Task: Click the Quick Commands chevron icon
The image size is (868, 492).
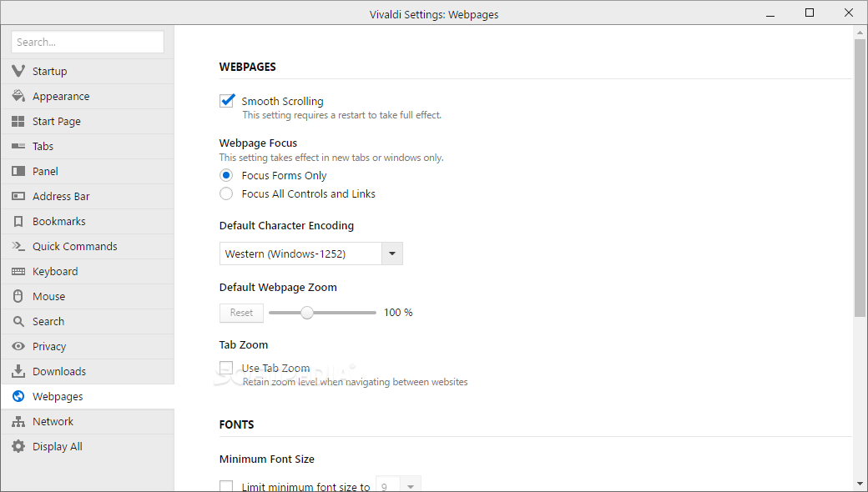Action: tap(18, 246)
